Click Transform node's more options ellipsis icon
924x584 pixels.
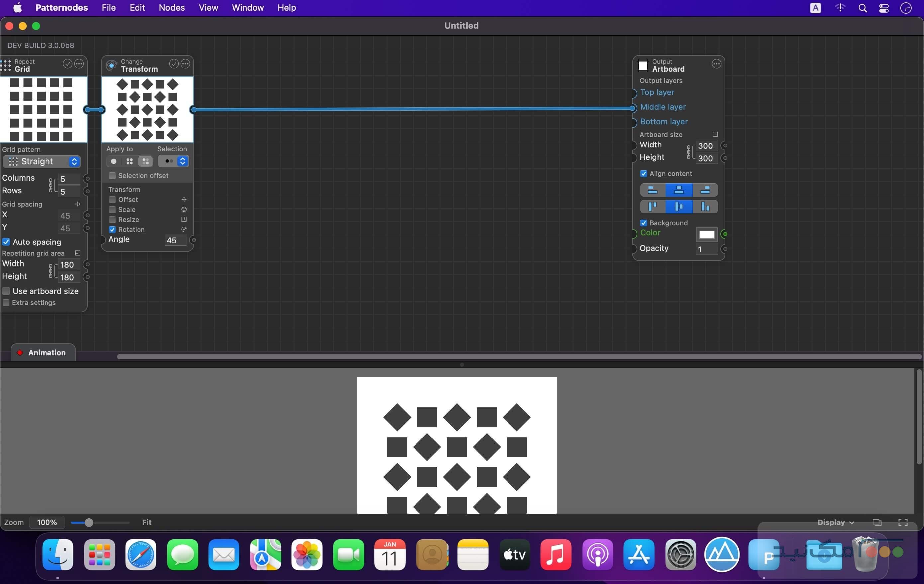(185, 64)
